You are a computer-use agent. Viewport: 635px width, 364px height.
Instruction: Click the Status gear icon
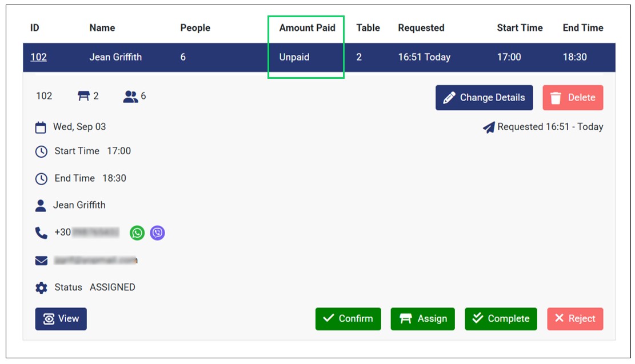41,287
